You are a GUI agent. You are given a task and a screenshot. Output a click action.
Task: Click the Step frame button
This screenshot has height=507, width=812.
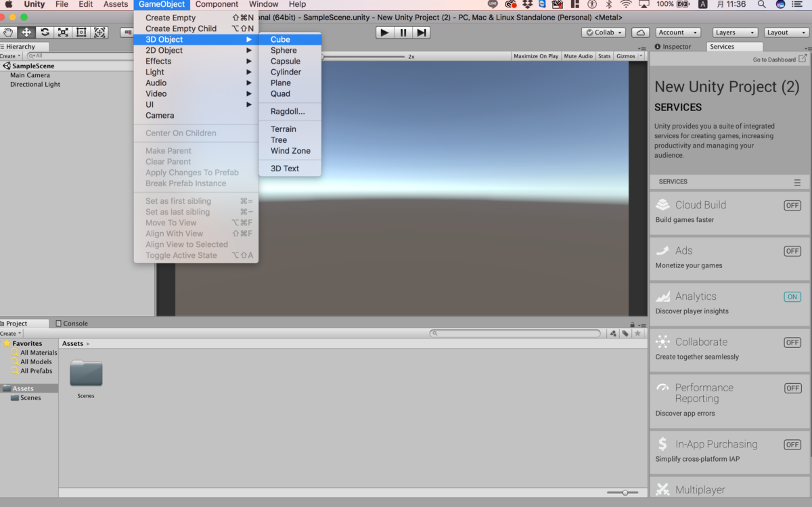pyautogui.click(x=422, y=32)
